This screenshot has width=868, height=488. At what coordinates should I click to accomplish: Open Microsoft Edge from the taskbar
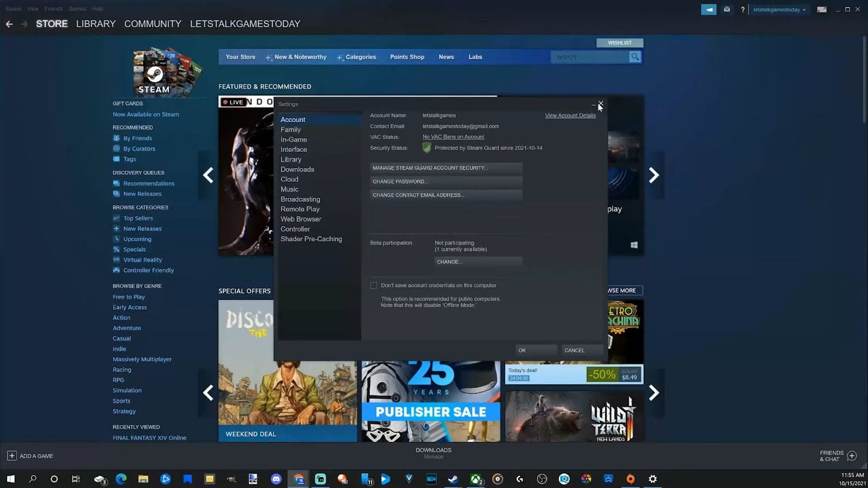pyautogui.click(x=121, y=479)
